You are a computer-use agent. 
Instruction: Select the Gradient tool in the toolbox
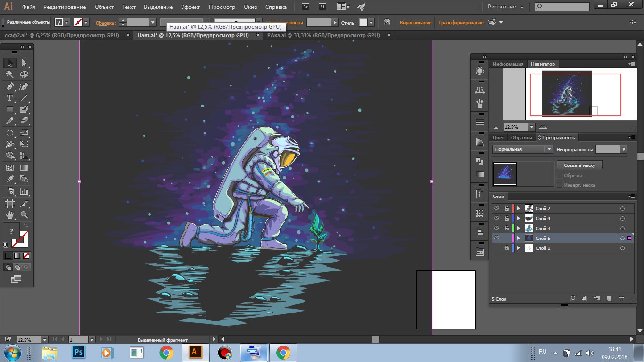pyautogui.click(x=24, y=168)
